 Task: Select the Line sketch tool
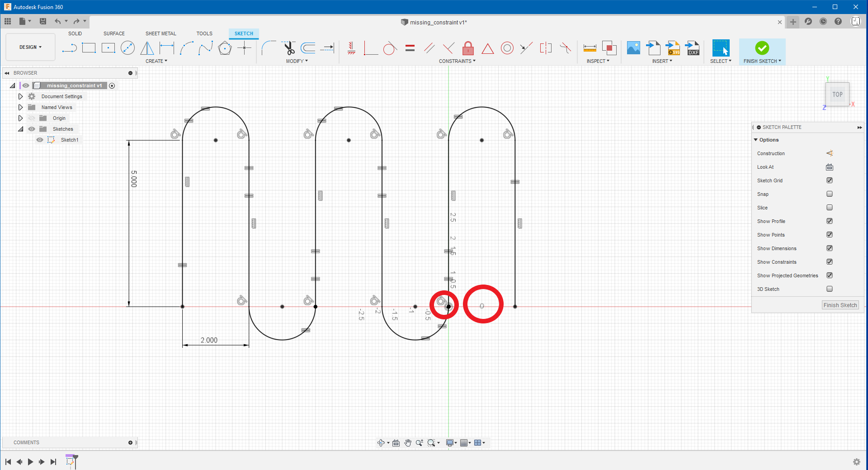[69, 48]
